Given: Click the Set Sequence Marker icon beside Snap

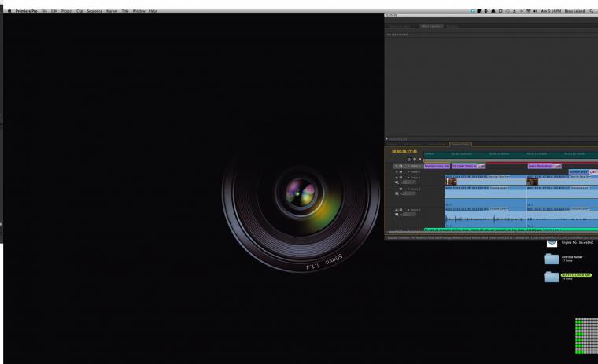Looking at the screenshot, I should click(415, 160).
